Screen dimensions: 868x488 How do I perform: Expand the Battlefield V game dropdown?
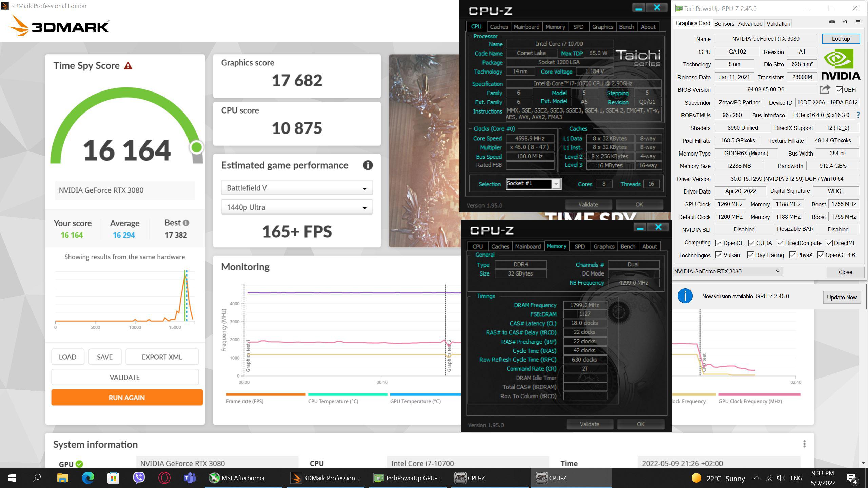point(297,188)
